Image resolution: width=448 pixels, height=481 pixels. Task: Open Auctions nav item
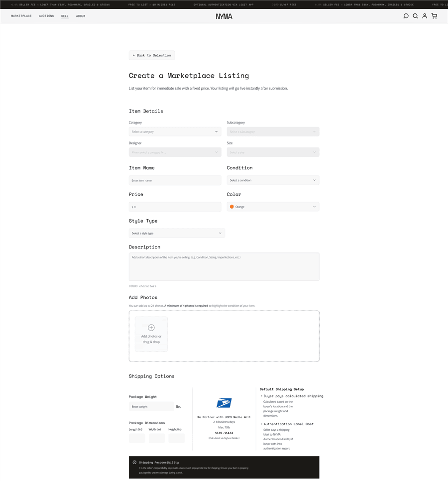tap(46, 16)
